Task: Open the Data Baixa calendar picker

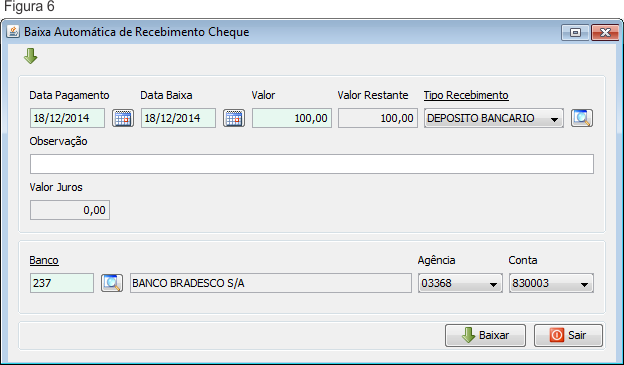Action: [234, 118]
